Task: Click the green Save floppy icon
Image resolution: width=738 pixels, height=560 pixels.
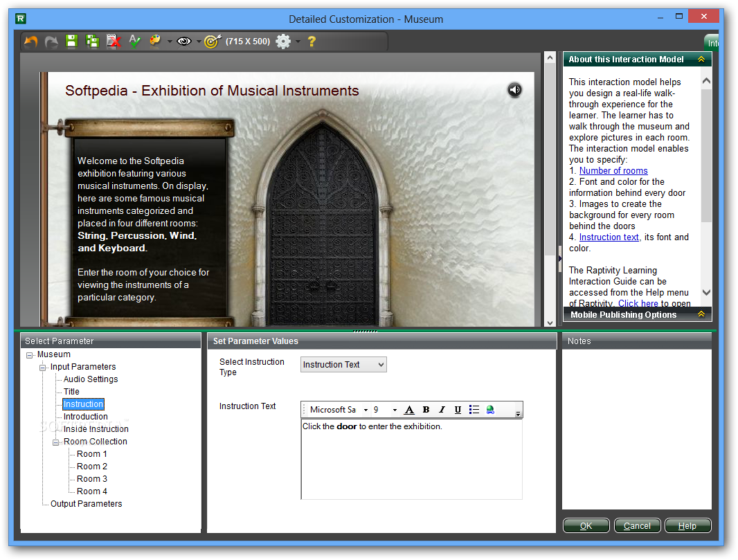Action: coord(71,42)
